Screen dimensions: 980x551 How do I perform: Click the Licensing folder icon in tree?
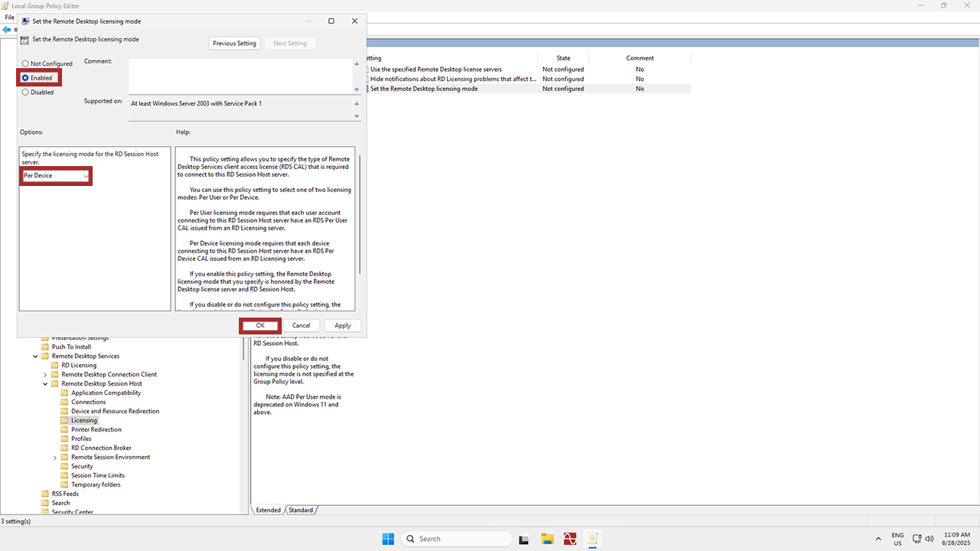(x=65, y=420)
